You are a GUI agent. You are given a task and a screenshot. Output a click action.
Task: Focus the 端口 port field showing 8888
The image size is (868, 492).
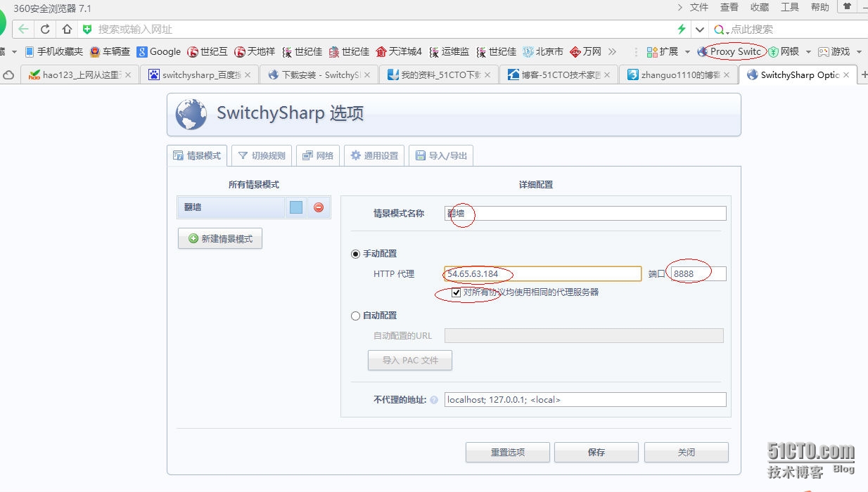(698, 273)
